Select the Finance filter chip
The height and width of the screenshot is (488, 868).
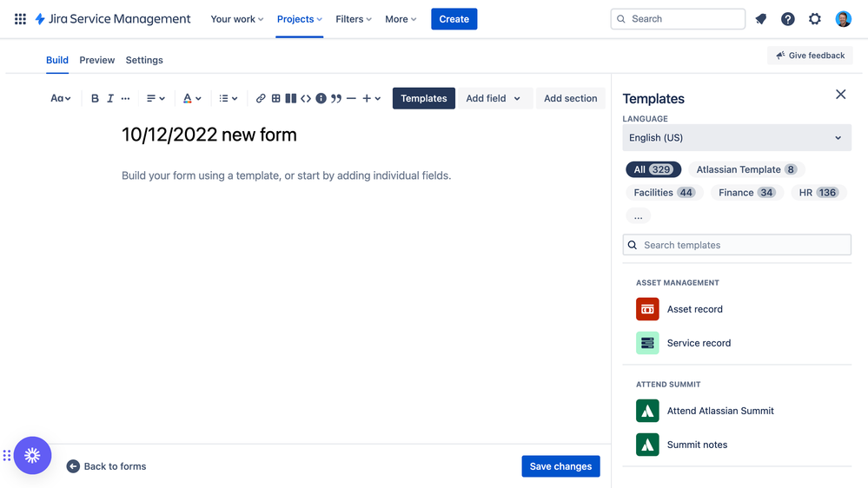pos(746,193)
